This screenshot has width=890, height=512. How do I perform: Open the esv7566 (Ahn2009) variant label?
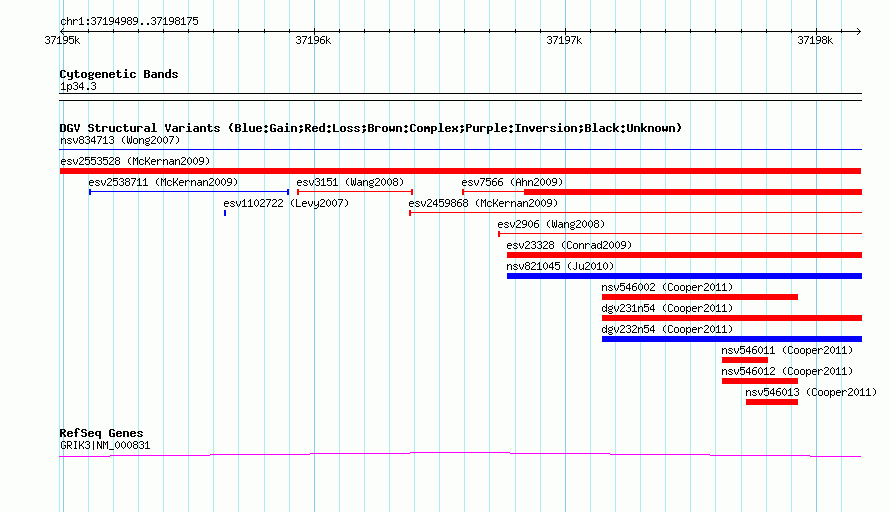(x=512, y=182)
